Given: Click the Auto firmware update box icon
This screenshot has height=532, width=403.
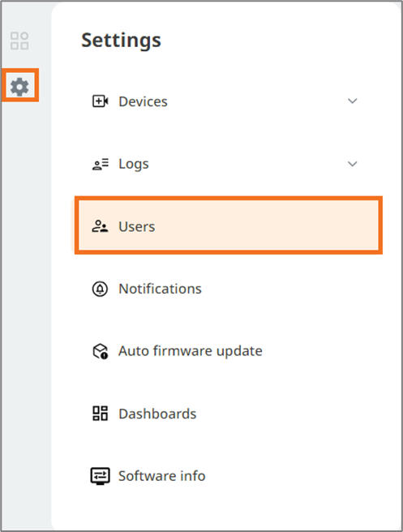Looking at the screenshot, I should (100, 351).
